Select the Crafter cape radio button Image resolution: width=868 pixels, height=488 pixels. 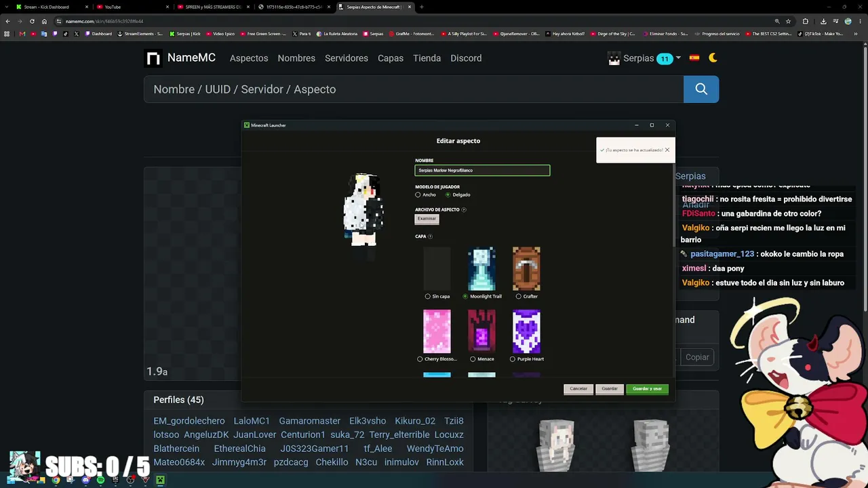[x=519, y=297]
